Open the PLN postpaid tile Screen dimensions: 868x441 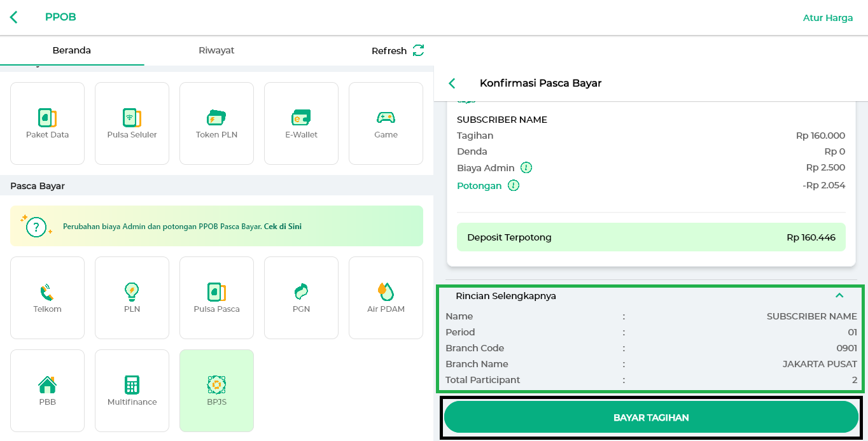pyautogui.click(x=132, y=297)
